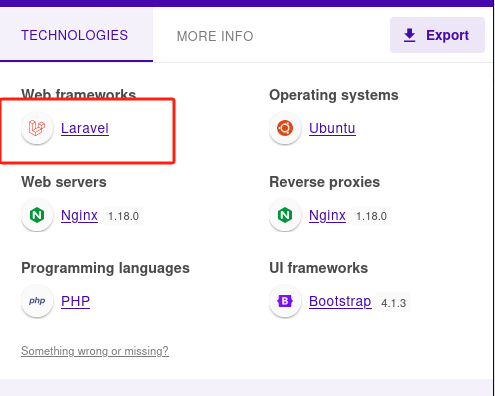Click the Export button

[x=437, y=35]
